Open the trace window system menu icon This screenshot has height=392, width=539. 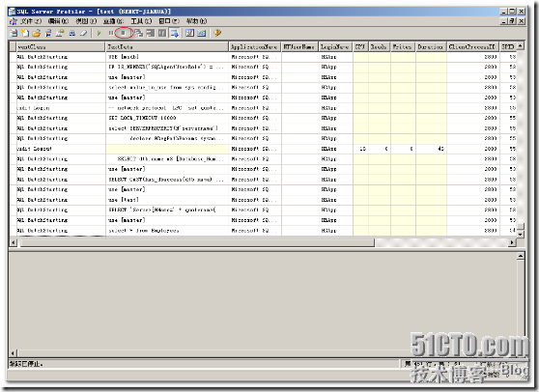14,21
